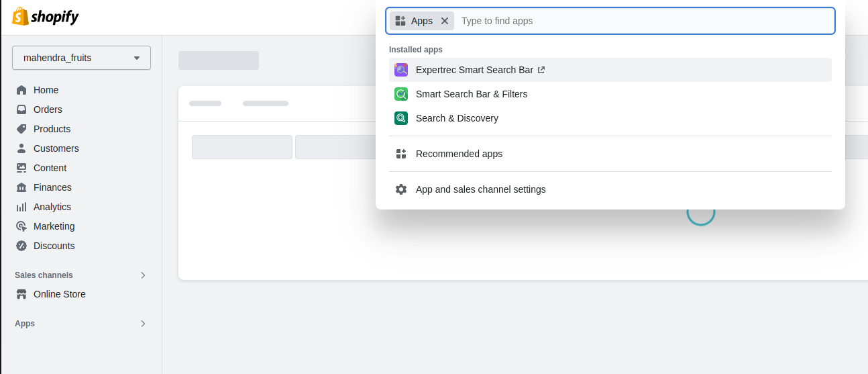Open Expertrec Smart Search Bar app
The height and width of the screenshot is (374, 868).
click(x=474, y=70)
